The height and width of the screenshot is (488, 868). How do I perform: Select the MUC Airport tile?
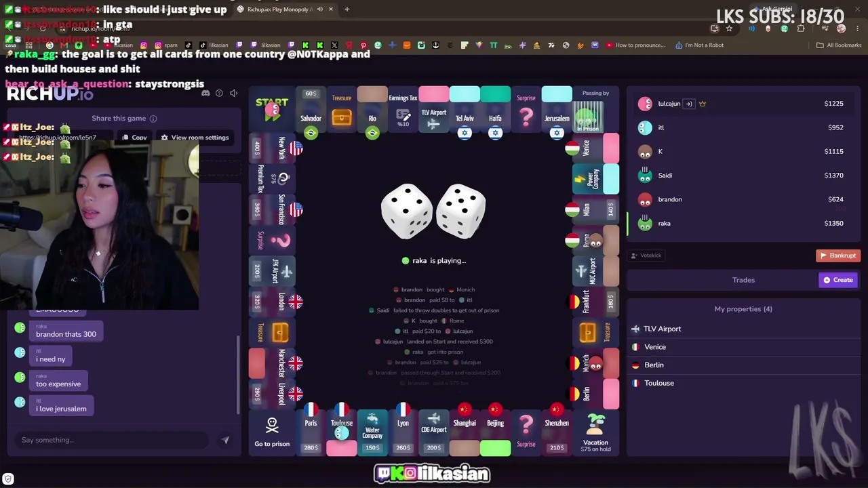pyautogui.click(x=595, y=271)
